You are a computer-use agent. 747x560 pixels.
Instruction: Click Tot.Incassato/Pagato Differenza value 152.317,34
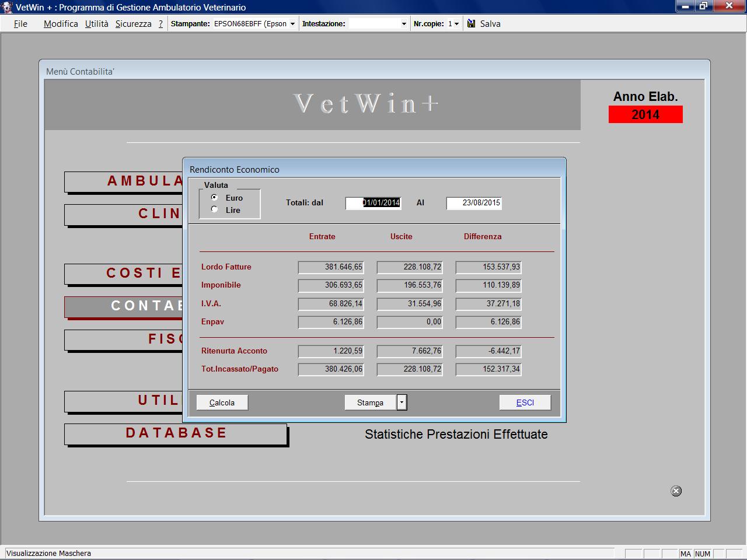click(488, 369)
